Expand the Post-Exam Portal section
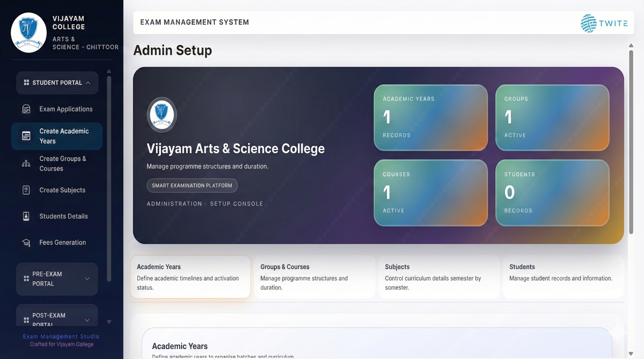The width and height of the screenshot is (644, 359). (87, 320)
